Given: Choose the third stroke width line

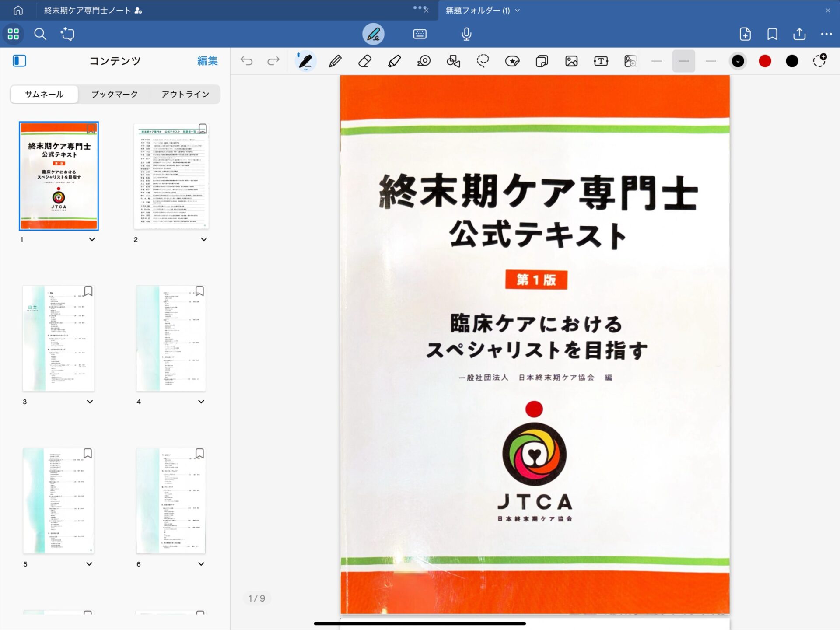Looking at the screenshot, I should pos(711,61).
